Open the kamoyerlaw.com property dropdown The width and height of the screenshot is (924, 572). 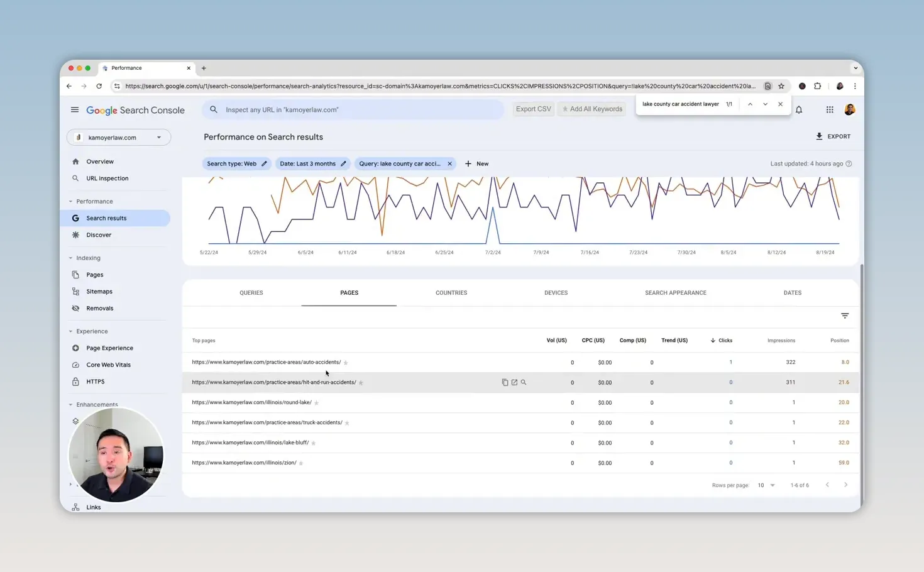[119, 137]
